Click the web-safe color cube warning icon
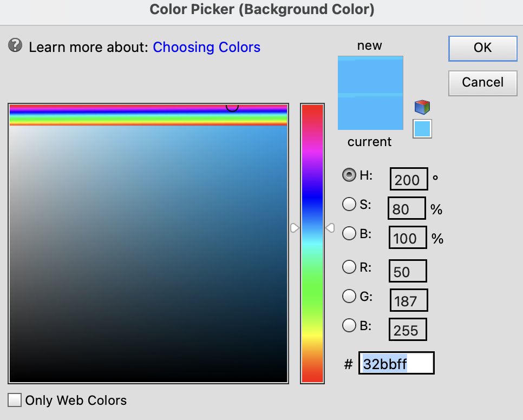The image size is (523, 420). pyautogui.click(x=422, y=107)
